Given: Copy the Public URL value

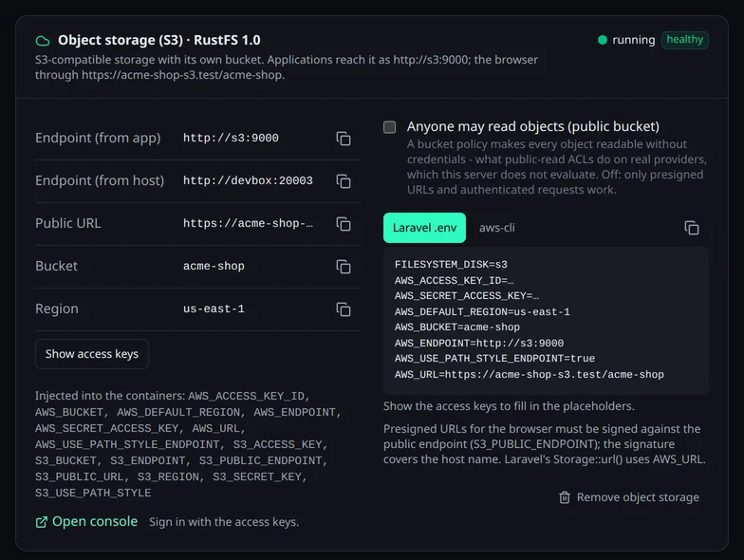Looking at the screenshot, I should [344, 224].
